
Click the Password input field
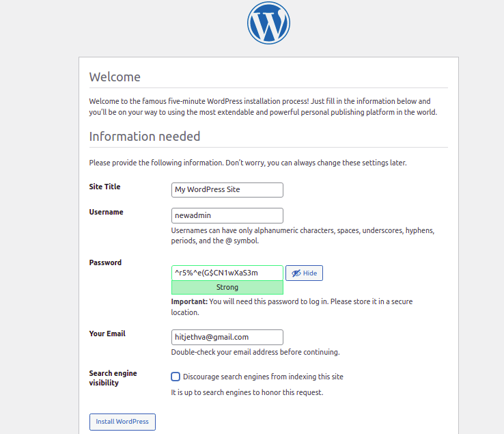tap(227, 273)
